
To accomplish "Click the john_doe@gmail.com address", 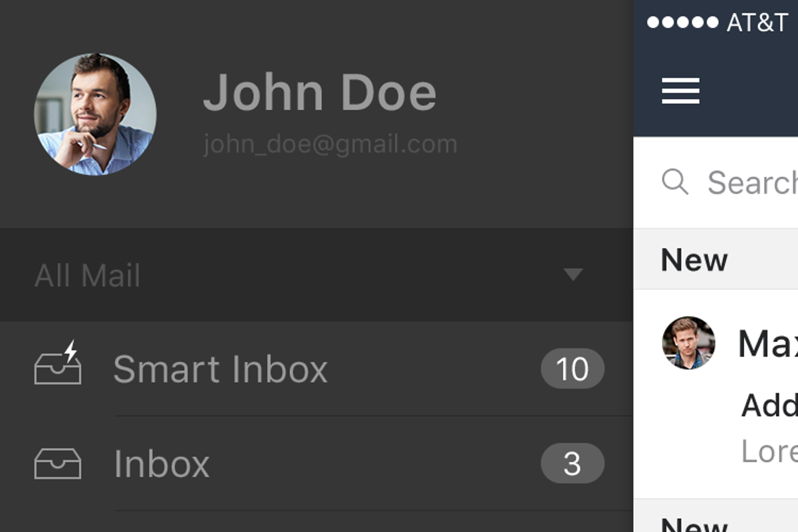I will click(330, 144).
